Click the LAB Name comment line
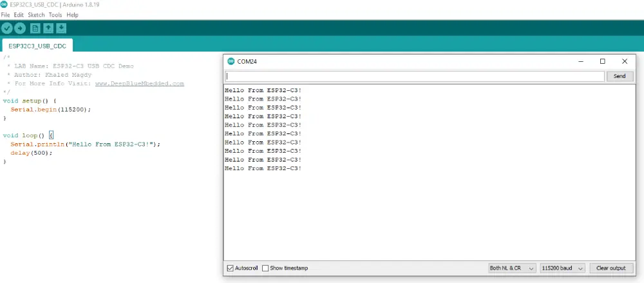Viewport: 644px width, 283px height. [x=70, y=66]
